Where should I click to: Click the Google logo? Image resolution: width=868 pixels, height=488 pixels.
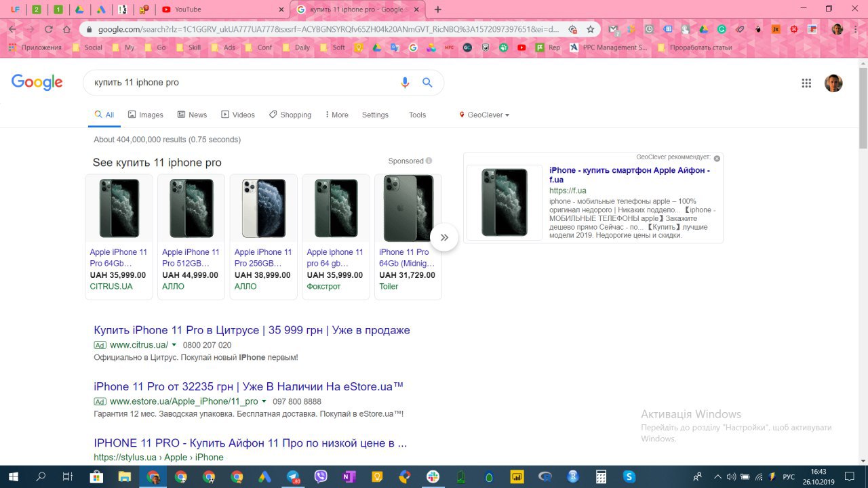click(x=37, y=83)
